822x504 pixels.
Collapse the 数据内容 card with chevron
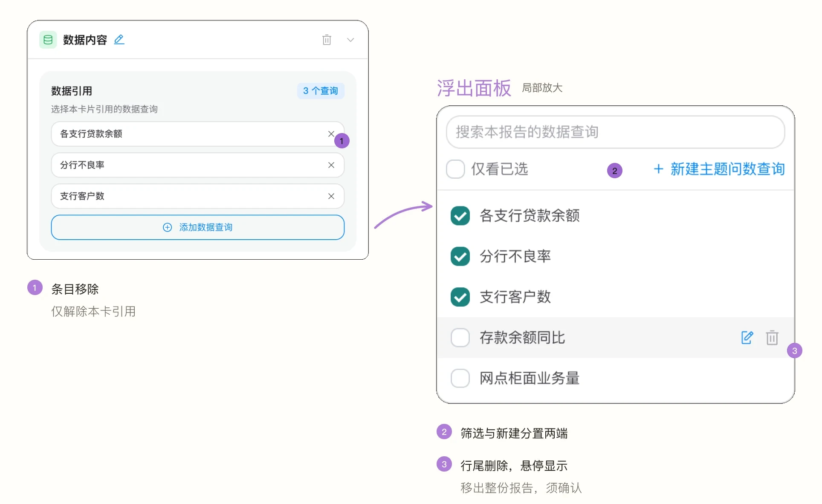click(350, 40)
